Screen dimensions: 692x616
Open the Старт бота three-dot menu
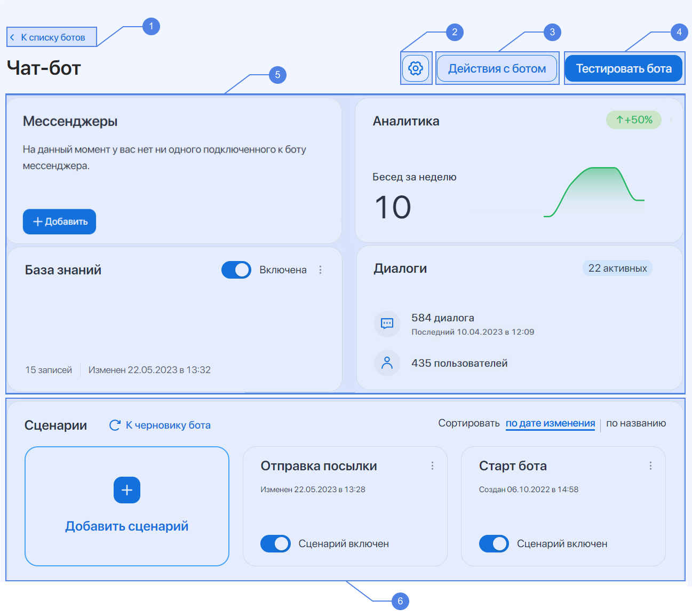click(x=650, y=466)
